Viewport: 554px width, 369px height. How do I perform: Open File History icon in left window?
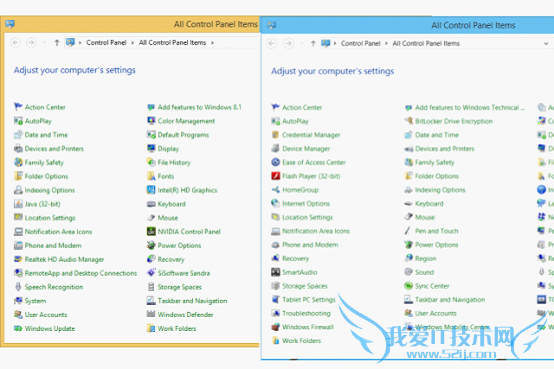[151, 162]
